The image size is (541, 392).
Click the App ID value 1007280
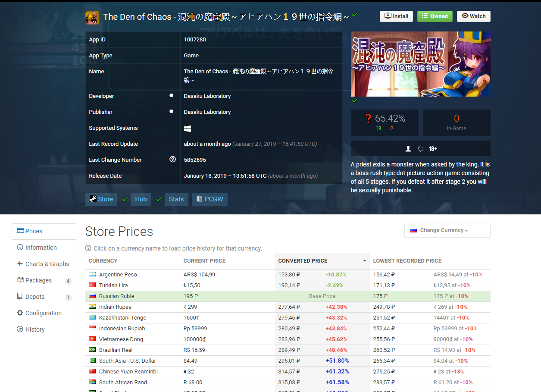click(195, 40)
